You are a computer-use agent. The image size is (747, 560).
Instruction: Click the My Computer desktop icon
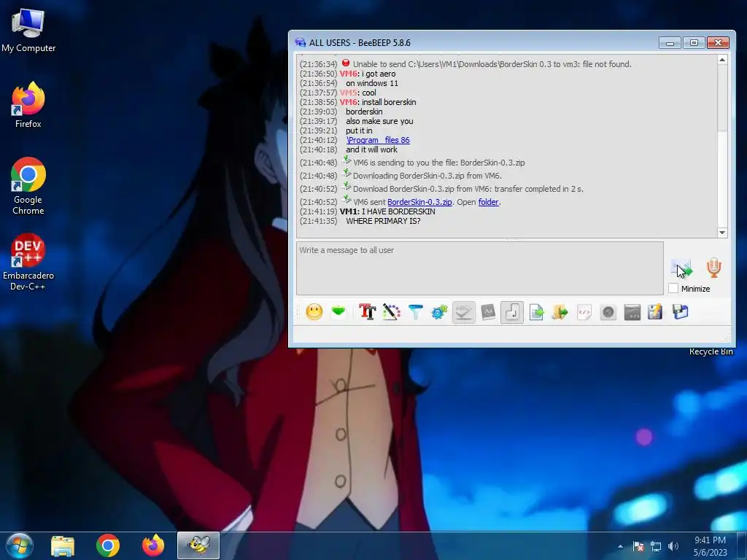pyautogui.click(x=28, y=30)
